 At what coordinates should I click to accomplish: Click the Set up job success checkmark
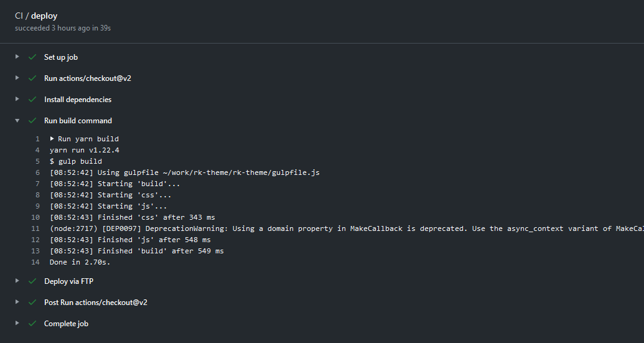32,57
